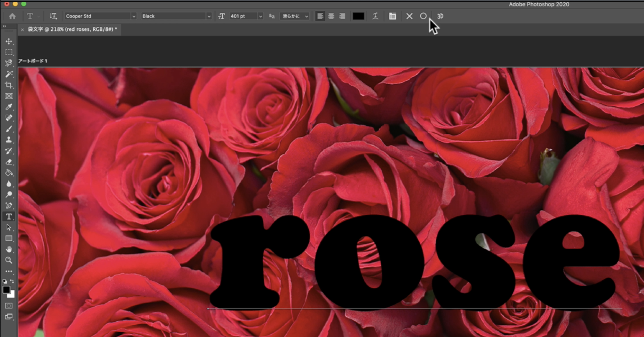
Task: Open the Edit Toolbar three-dots menu
Action: tap(9, 271)
